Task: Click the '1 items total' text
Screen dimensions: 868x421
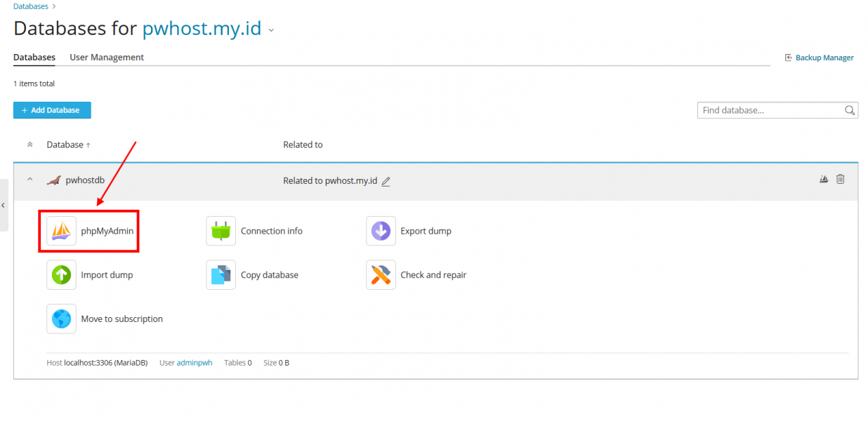Action: pyautogui.click(x=34, y=83)
